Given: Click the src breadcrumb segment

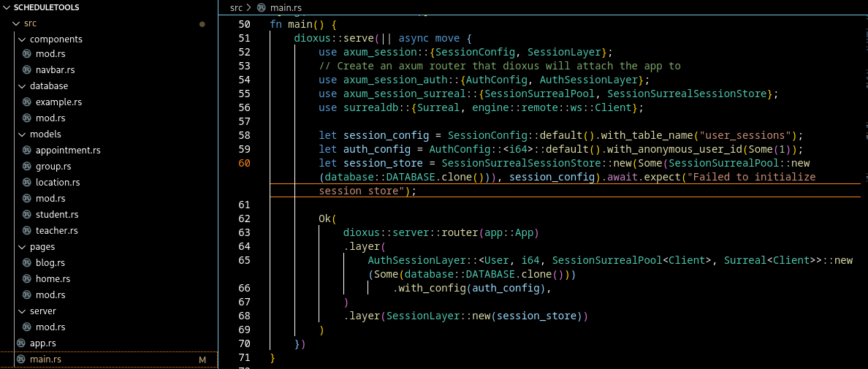Looking at the screenshot, I should pyautogui.click(x=236, y=7).
